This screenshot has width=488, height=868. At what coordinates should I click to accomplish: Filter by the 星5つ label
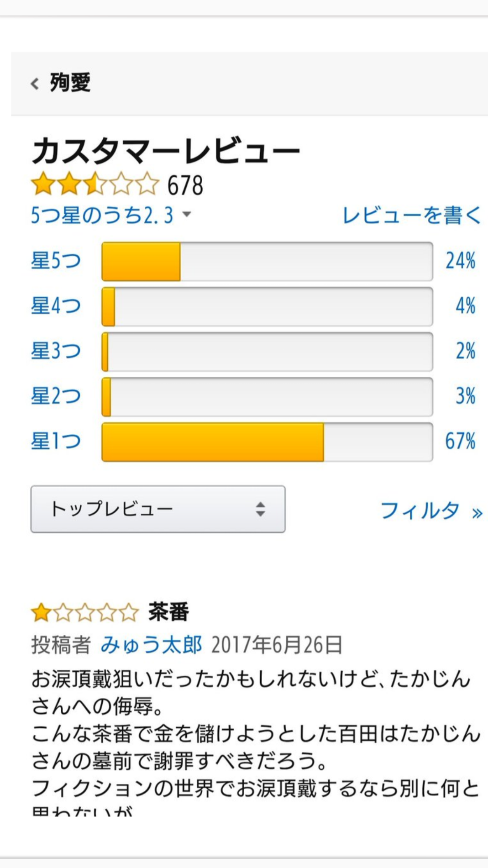tap(56, 261)
